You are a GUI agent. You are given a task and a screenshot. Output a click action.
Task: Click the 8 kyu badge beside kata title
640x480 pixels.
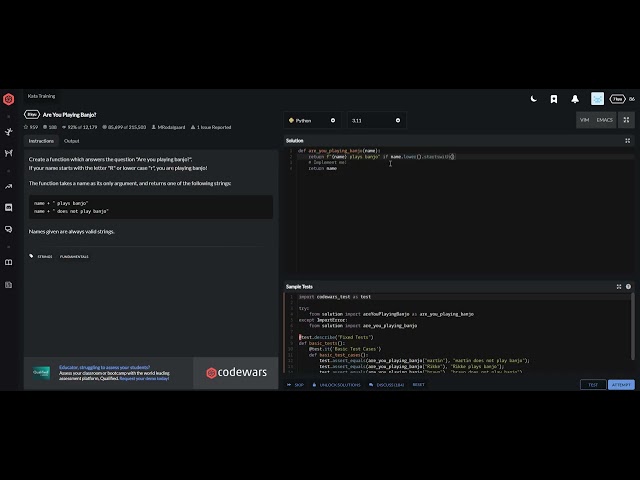[x=32, y=115]
